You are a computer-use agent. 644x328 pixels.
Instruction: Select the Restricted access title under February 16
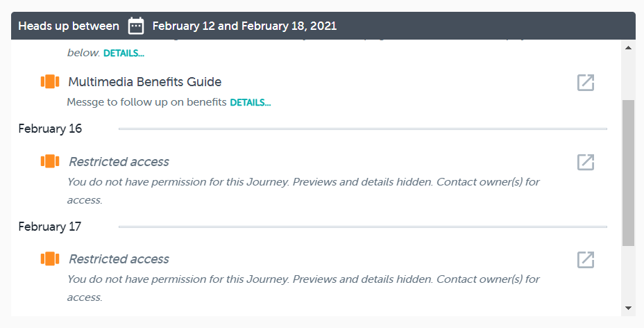click(x=119, y=162)
